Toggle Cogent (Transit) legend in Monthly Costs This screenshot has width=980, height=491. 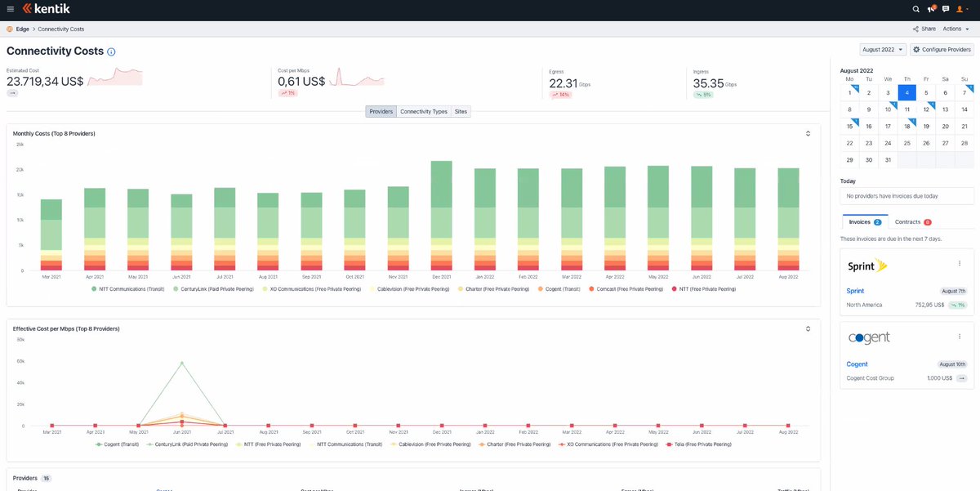[x=559, y=289]
